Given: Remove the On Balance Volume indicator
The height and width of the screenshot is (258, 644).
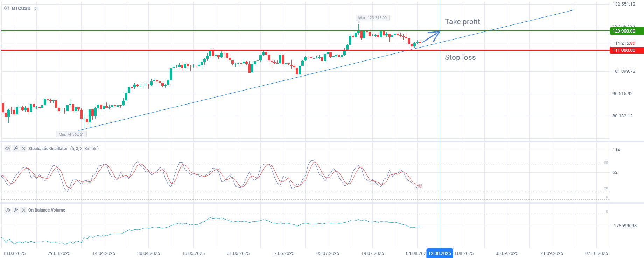Looking at the screenshot, I should point(24,210).
